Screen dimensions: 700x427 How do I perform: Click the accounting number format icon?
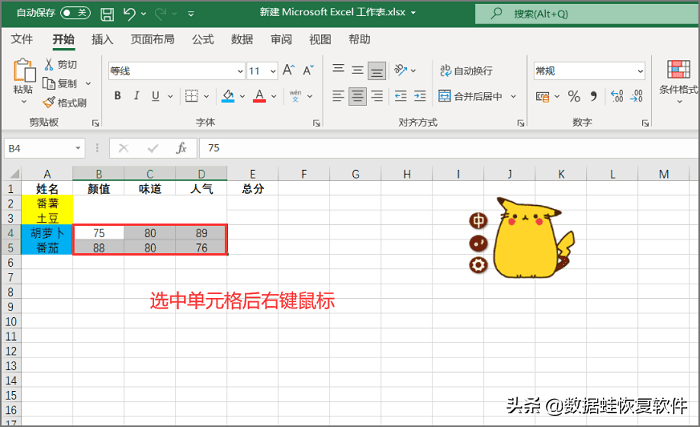point(542,96)
